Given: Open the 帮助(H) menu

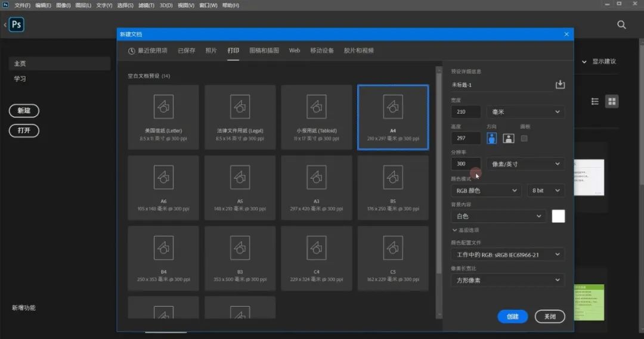Looking at the screenshot, I should point(230,5).
